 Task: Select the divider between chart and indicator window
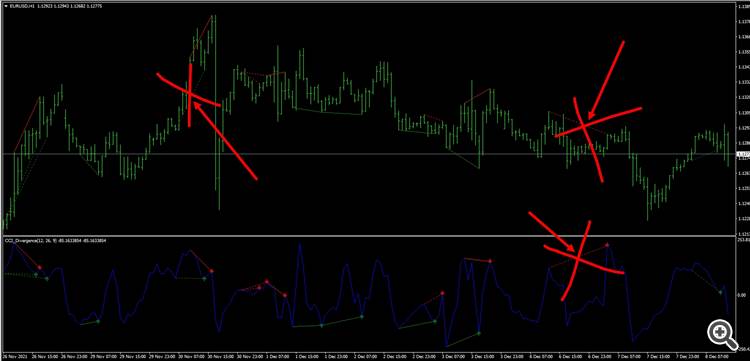[368, 236]
